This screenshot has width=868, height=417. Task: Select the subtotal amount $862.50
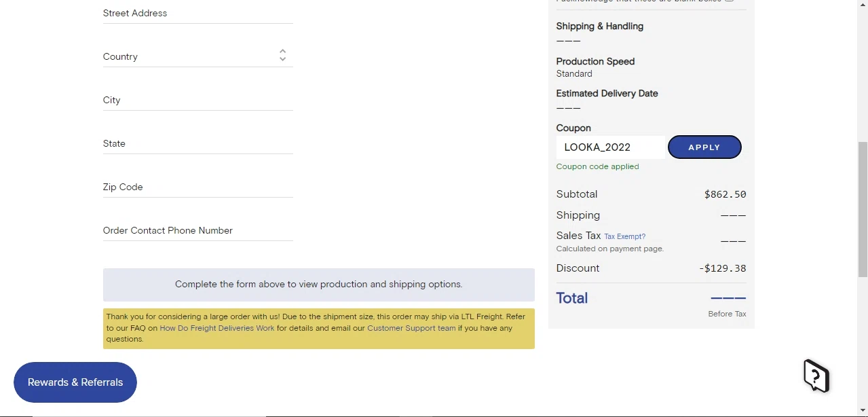pos(725,194)
